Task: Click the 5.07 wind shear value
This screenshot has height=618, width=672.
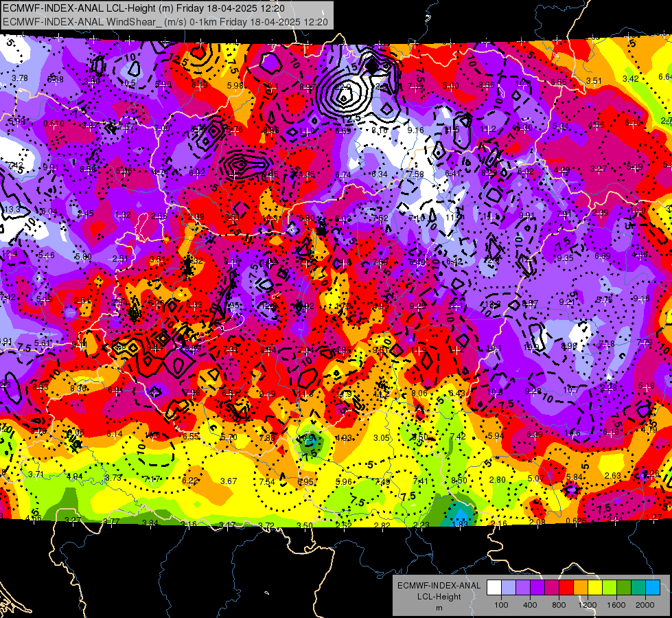Action: [x=535, y=478]
